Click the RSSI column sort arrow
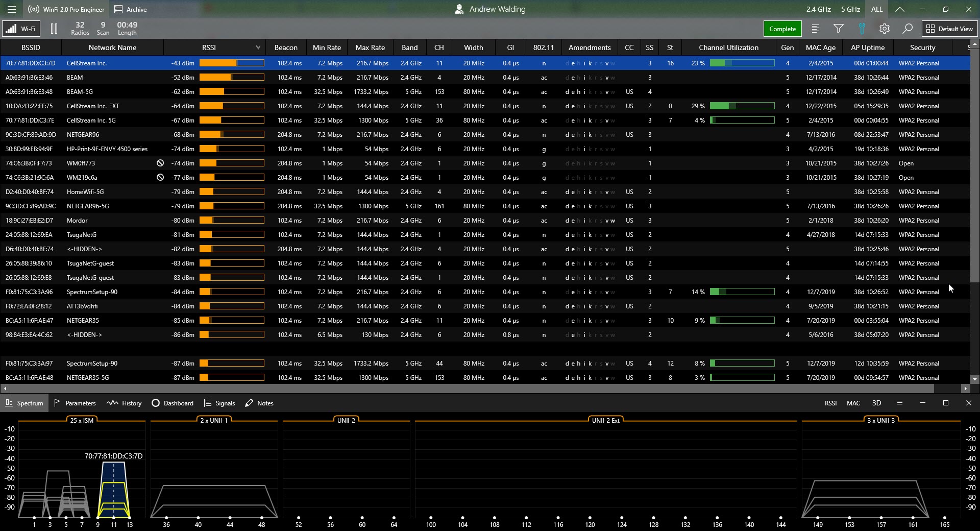Screen dimensions: 980x531 [x=258, y=47]
